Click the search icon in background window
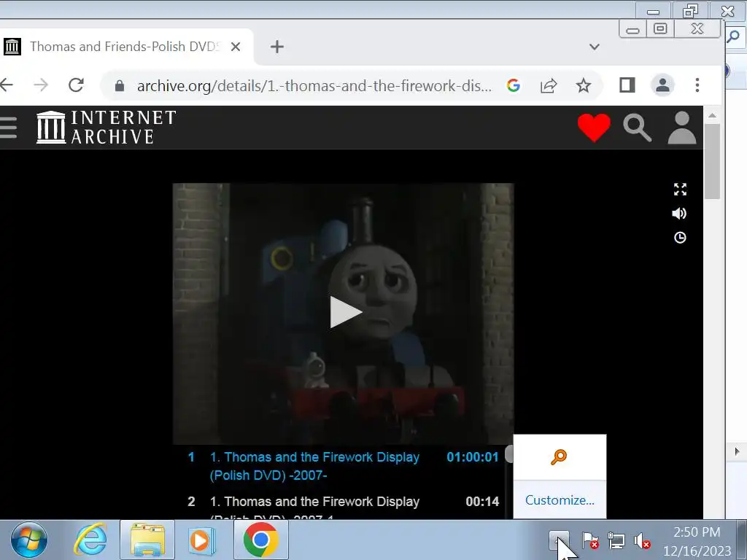 734,36
